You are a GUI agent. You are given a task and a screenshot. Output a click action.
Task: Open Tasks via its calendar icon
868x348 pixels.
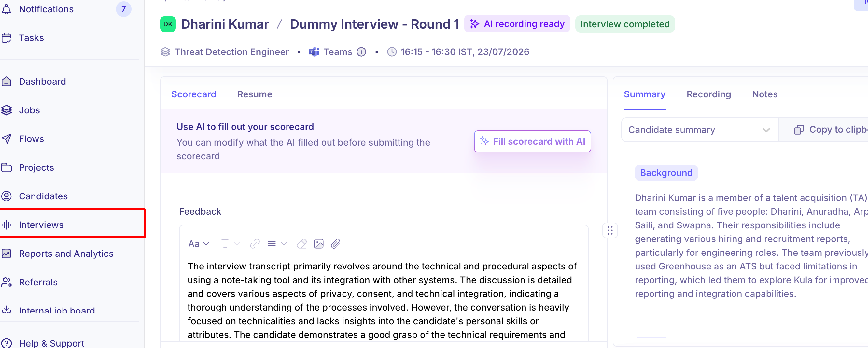coord(7,38)
